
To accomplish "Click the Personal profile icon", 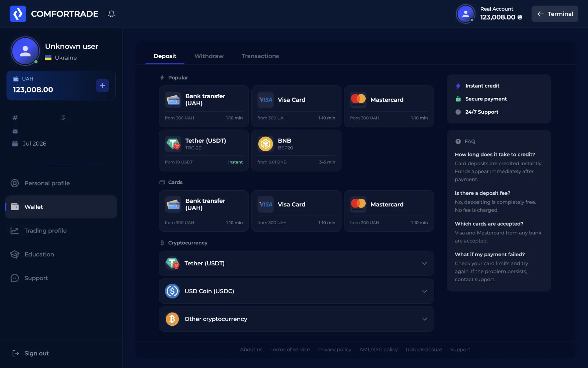I will pos(15,183).
